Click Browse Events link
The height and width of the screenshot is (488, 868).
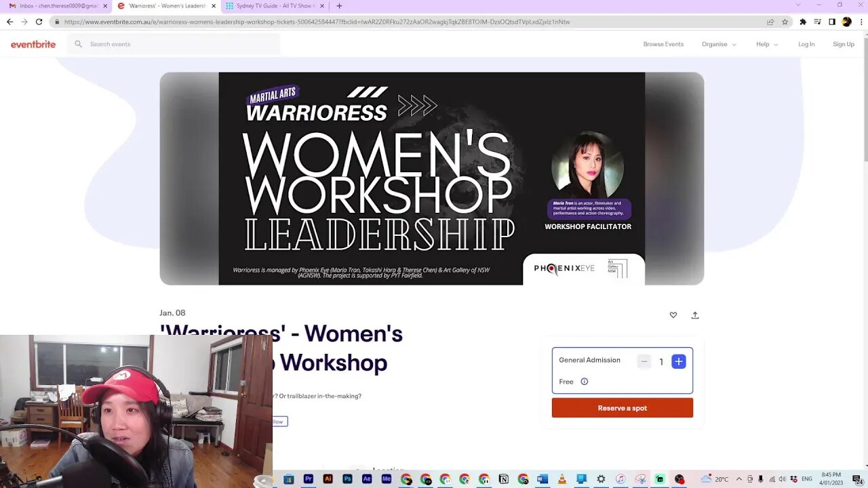(663, 44)
